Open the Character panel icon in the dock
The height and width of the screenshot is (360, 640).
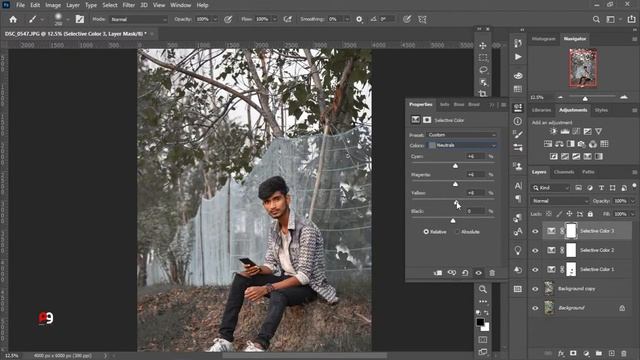click(x=518, y=186)
